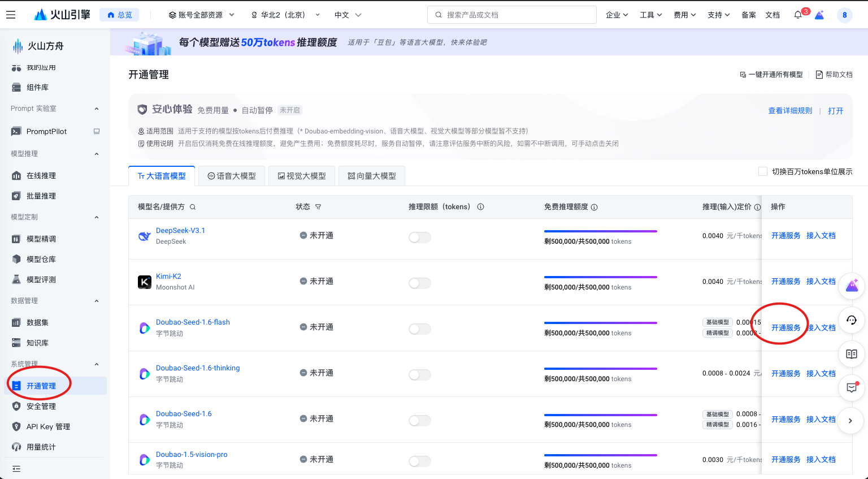Switch to 视觉大模型 tab
Image resolution: width=868 pixels, height=479 pixels.
pyautogui.click(x=302, y=176)
